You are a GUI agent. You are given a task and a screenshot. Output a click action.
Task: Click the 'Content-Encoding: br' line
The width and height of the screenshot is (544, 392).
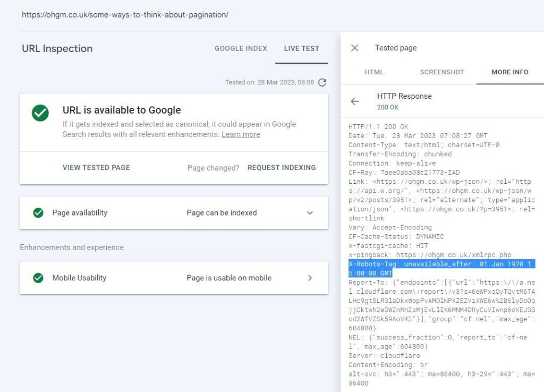point(388,365)
